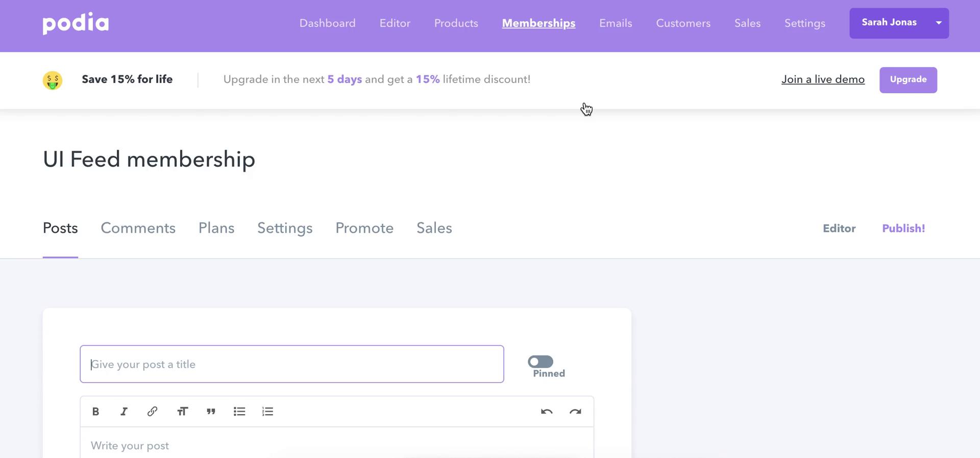The width and height of the screenshot is (980, 458).
Task: Apply heading text size formatting
Action: pyautogui.click(x=182, y=412)
